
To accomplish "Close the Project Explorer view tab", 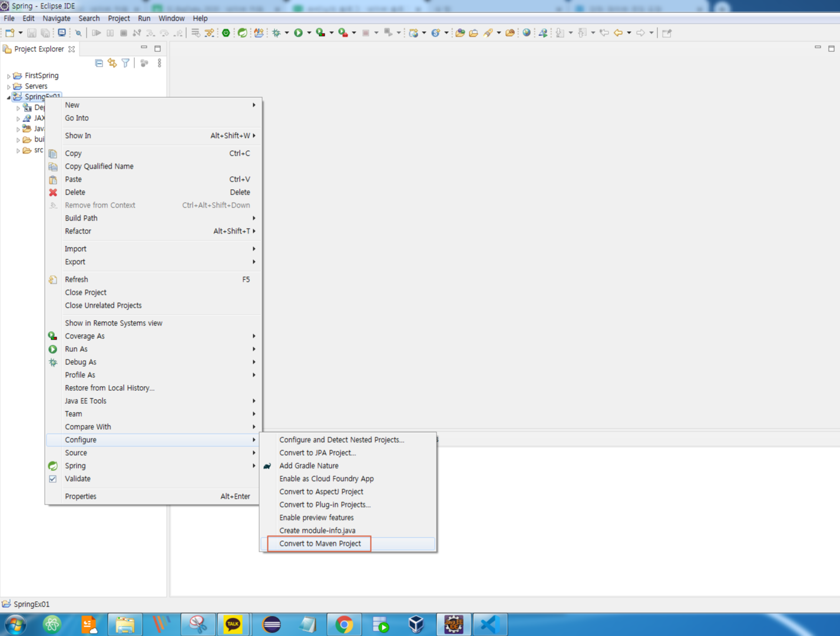I will [x=72, y=49].
